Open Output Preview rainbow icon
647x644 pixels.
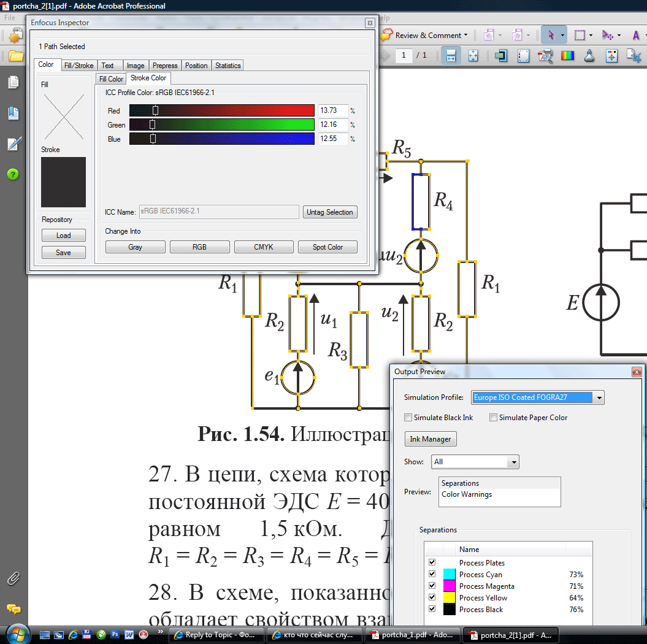(x=568, y=56)
